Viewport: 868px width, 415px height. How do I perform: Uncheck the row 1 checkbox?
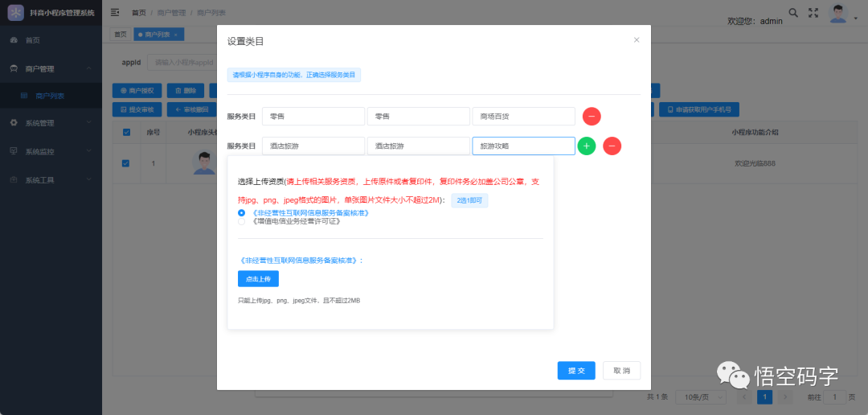click(125, 163)
